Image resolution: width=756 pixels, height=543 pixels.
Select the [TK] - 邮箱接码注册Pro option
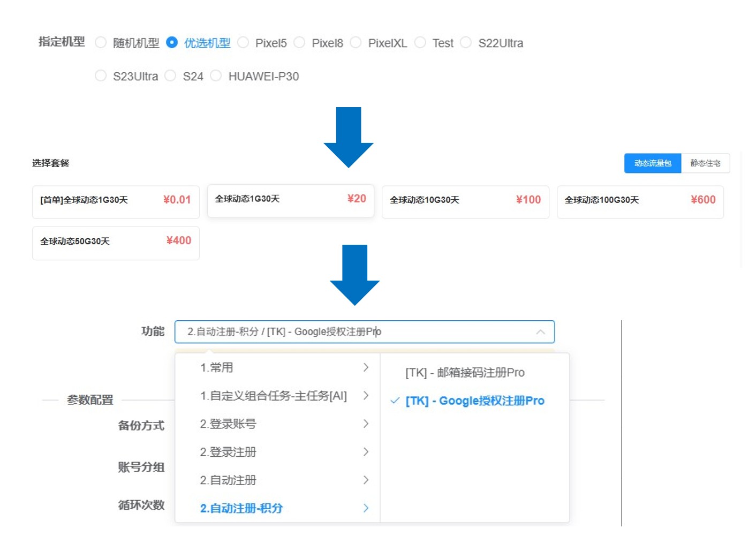point(466,373)
